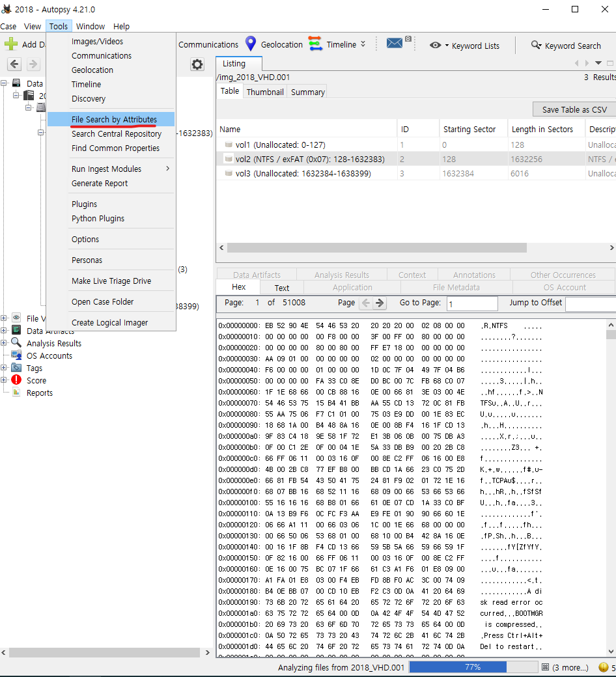
Task: Click the envelope messages icon
Action: click(x=395, y=43)
